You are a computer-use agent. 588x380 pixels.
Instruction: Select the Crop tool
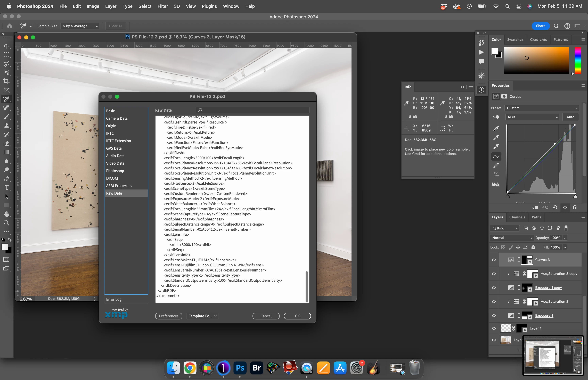pyautogui.click(x=6, y=81)
